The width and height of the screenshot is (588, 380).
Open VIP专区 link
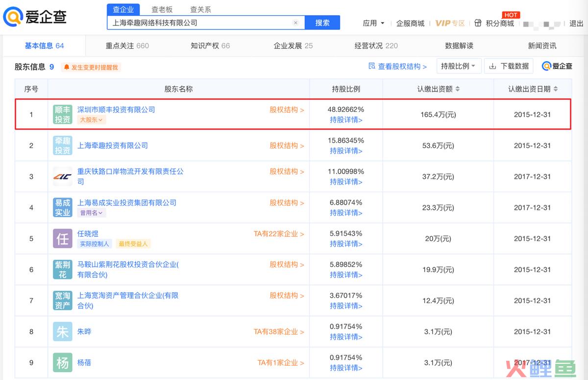[450, 23]
